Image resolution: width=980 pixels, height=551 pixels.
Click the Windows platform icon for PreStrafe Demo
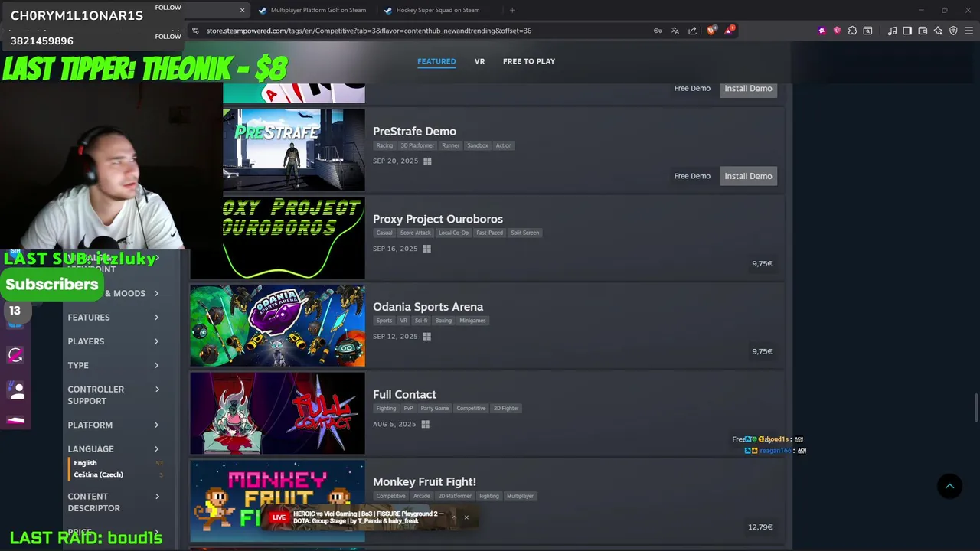point(427,161)
